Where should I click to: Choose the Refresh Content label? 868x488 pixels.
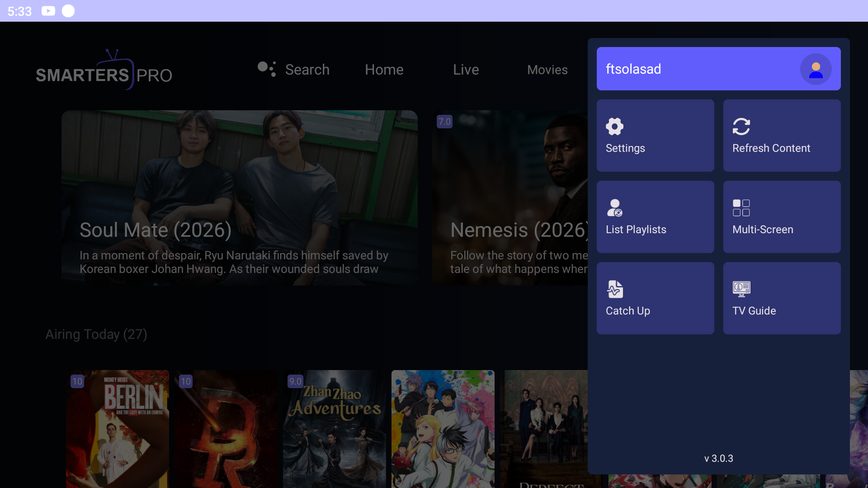[771, 148]
